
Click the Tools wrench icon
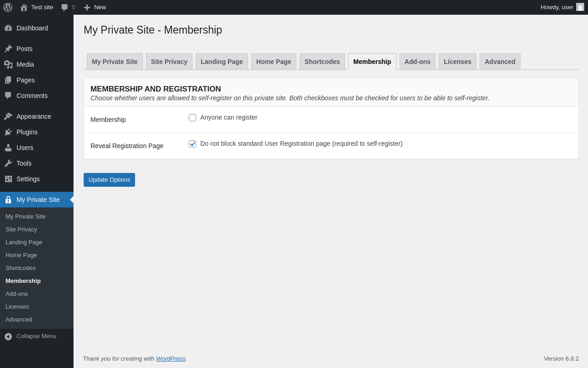pyautogui.click(x=8, y=163)
